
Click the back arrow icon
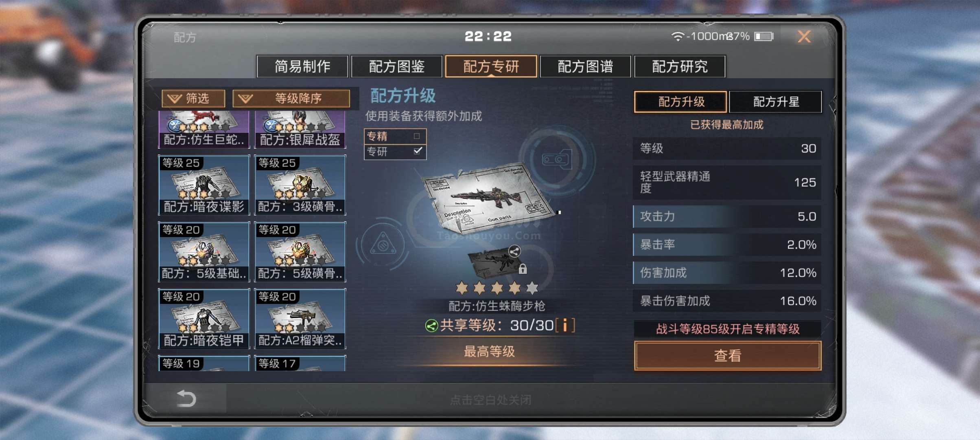(x=187, y=398)
